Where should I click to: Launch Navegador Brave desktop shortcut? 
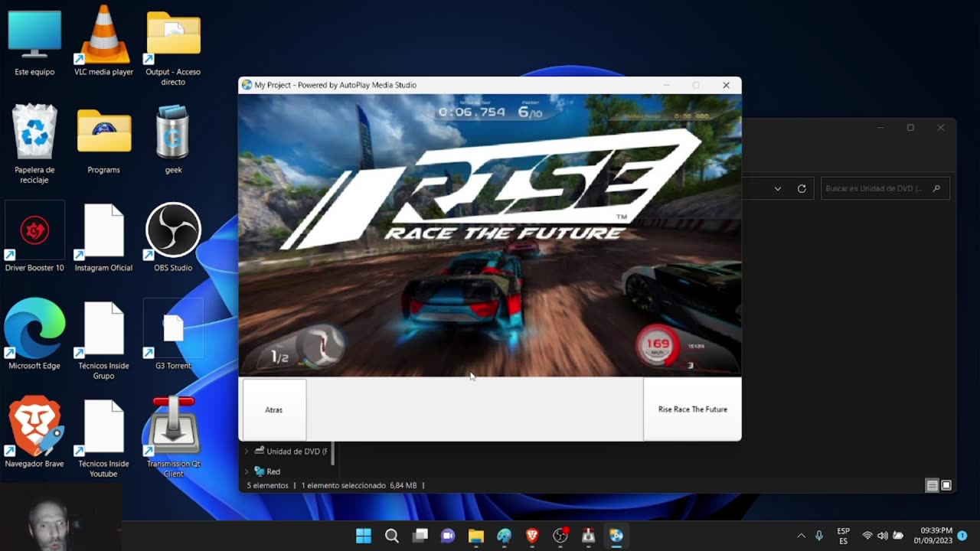click(x=34, y=432)
